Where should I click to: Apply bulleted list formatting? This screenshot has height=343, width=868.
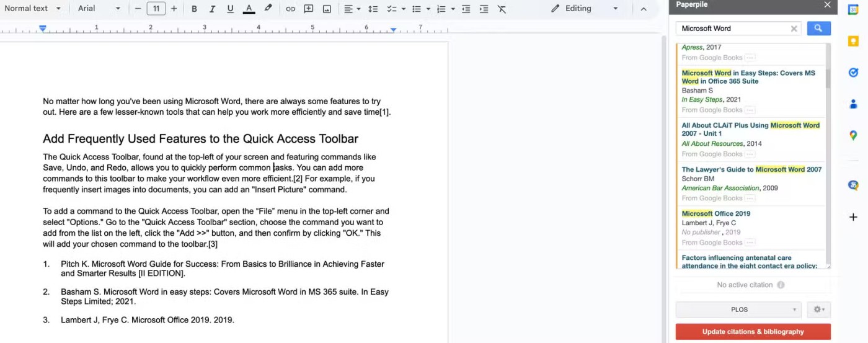point(417,9)
